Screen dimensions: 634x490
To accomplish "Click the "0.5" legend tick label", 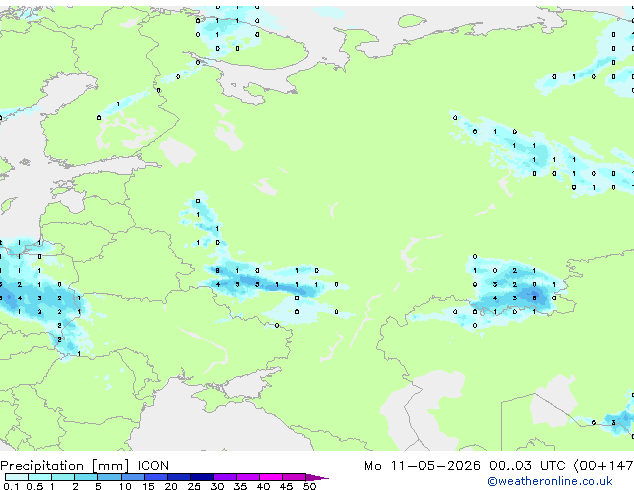I will [34, 486].
